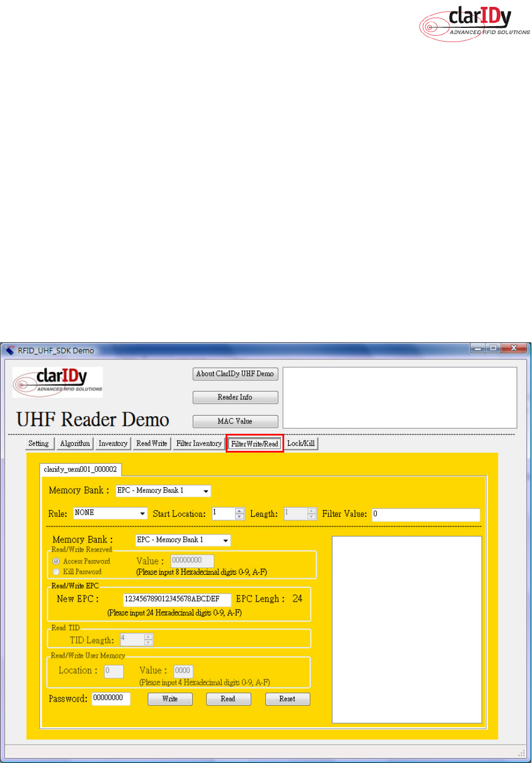The image size is (532, 763).
Task: Switch to the Lock/Kill tab
Action: (301, 443)
